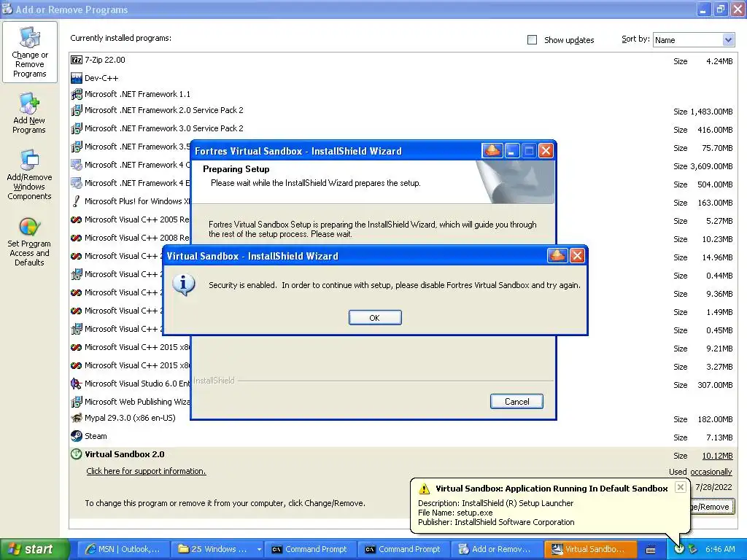
Task: Click the Mypal 29.3.0 program icon
Action: pos(76,418)
